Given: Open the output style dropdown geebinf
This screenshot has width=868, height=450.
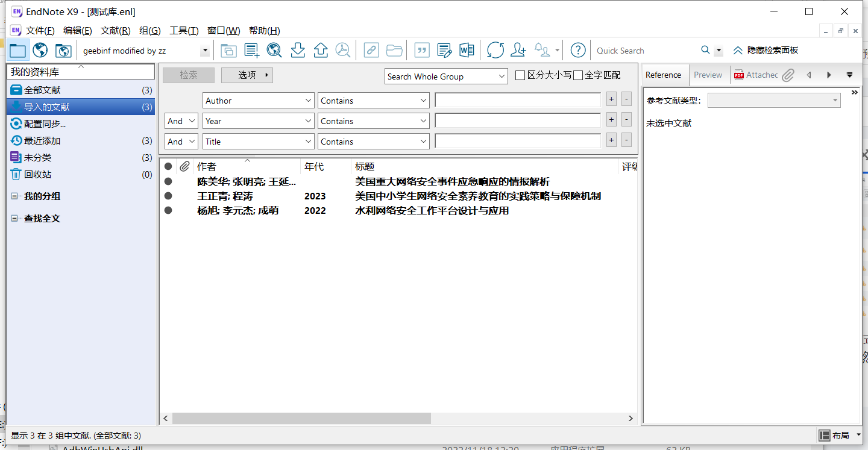Looking at the screenshot, I should 205,51.
